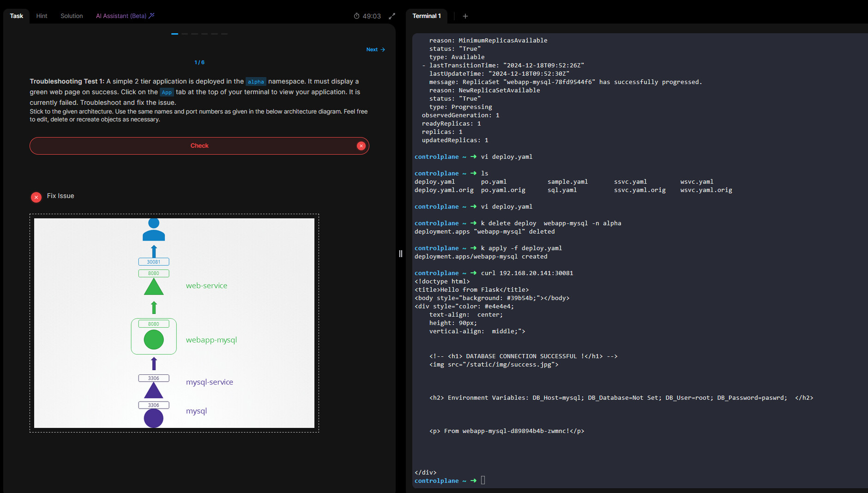Open a new terminal tab with plus
868x493 pixels.
(465, 16)
